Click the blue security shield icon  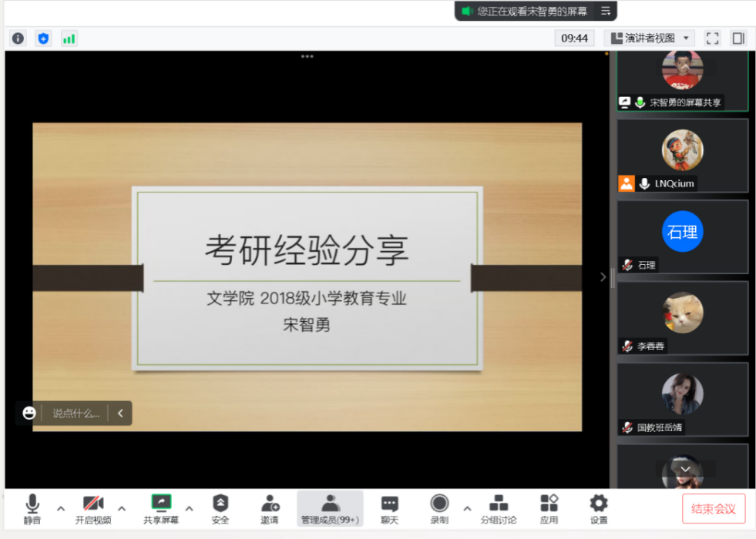(43, 38)
